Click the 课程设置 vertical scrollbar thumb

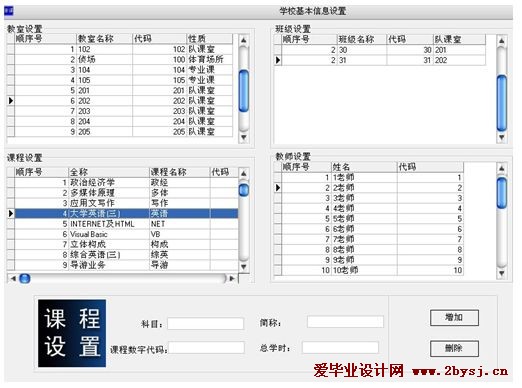[x=244, y=190]
